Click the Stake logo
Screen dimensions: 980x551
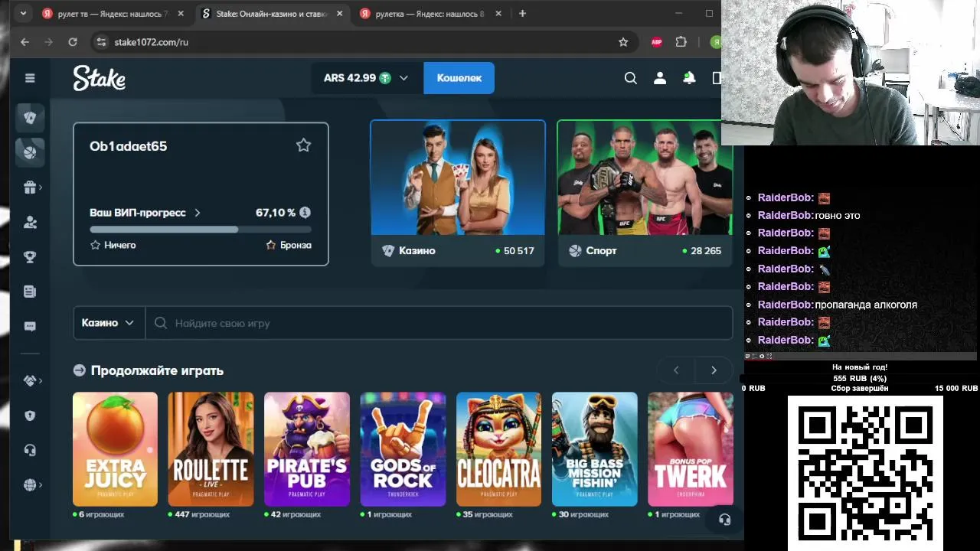tap(100, 78)
